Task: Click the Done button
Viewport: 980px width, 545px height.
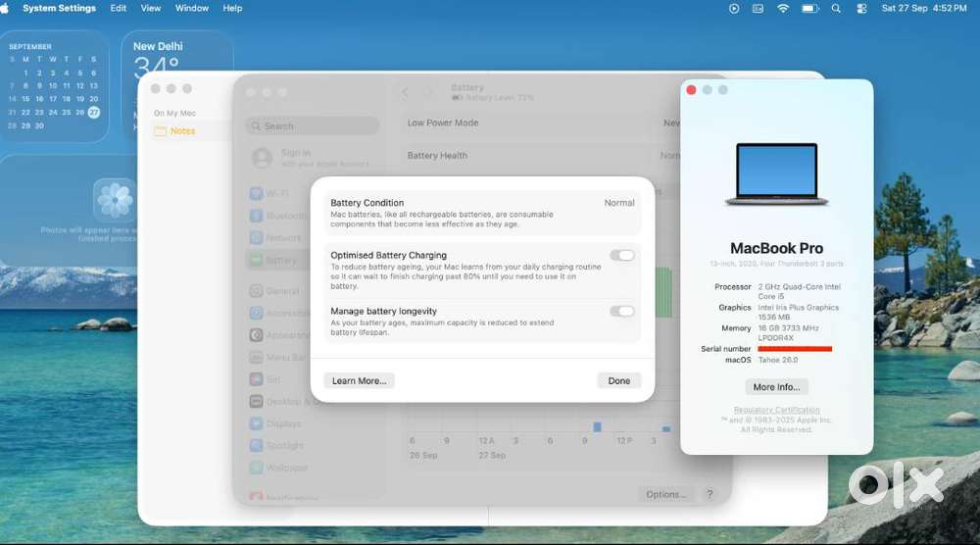Action: point(618,381)
